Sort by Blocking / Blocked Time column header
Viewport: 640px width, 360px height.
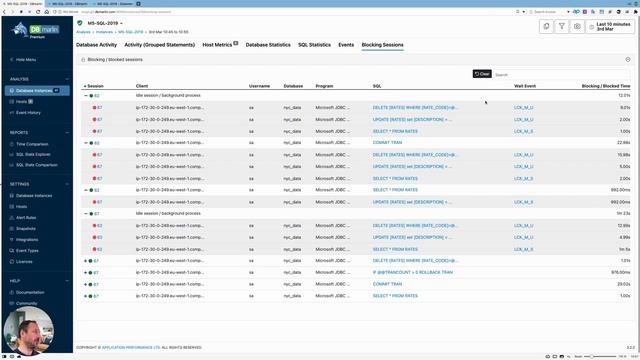point(606,86)
